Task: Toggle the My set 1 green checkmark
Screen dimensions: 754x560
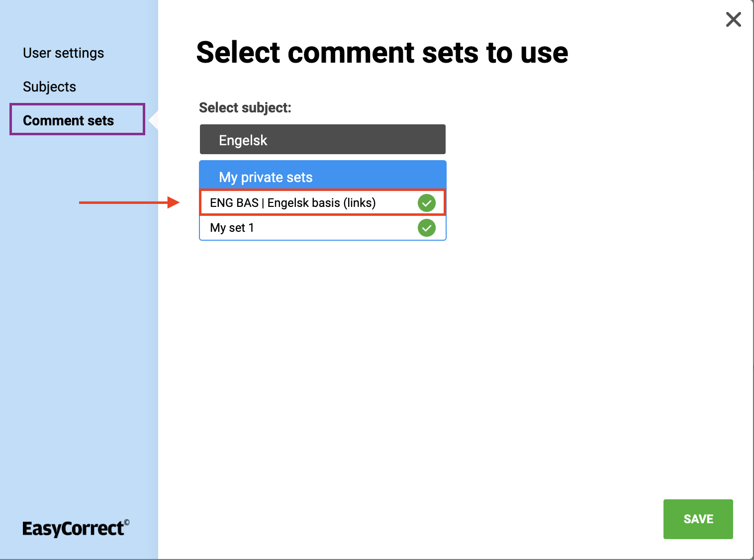Action: tap(426, 228)
